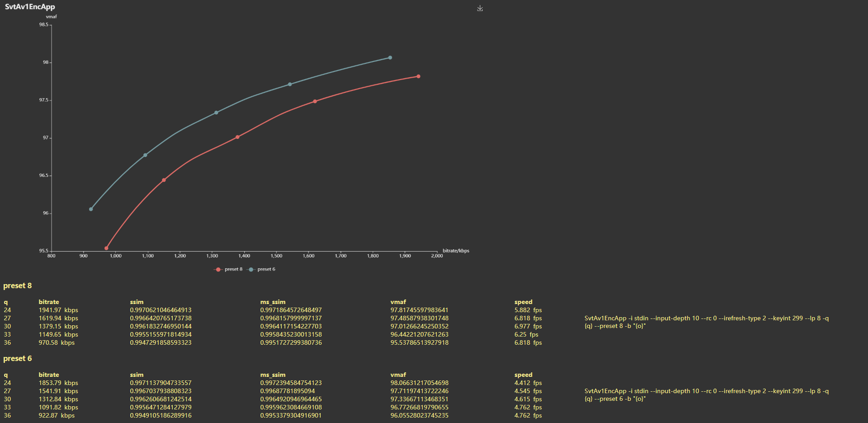Image resolution: width=868 pixels, height=423 pixels.
Task: Click preset 6 data point at 1312.84 kbps
Action: (x=216, y=113)
